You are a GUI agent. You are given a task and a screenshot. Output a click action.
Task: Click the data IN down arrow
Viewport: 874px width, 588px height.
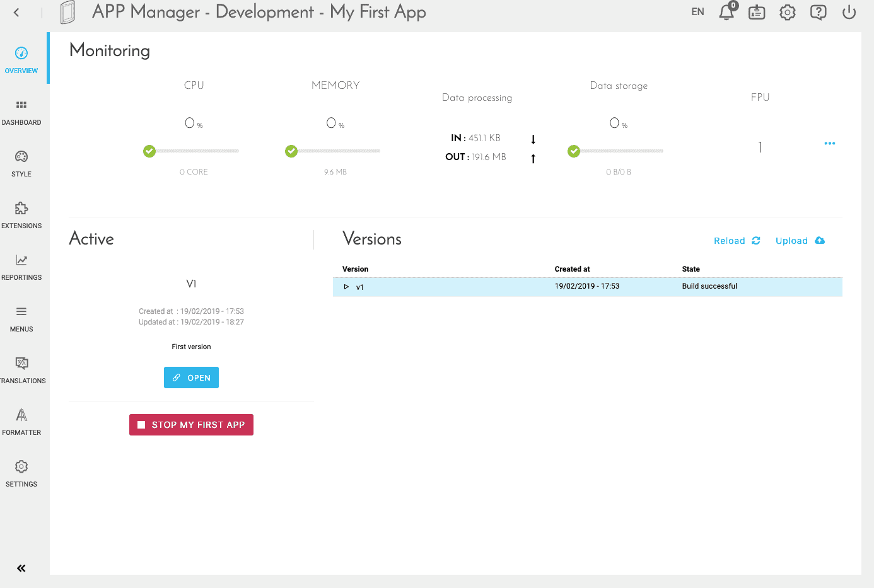(x=533, y=139)
